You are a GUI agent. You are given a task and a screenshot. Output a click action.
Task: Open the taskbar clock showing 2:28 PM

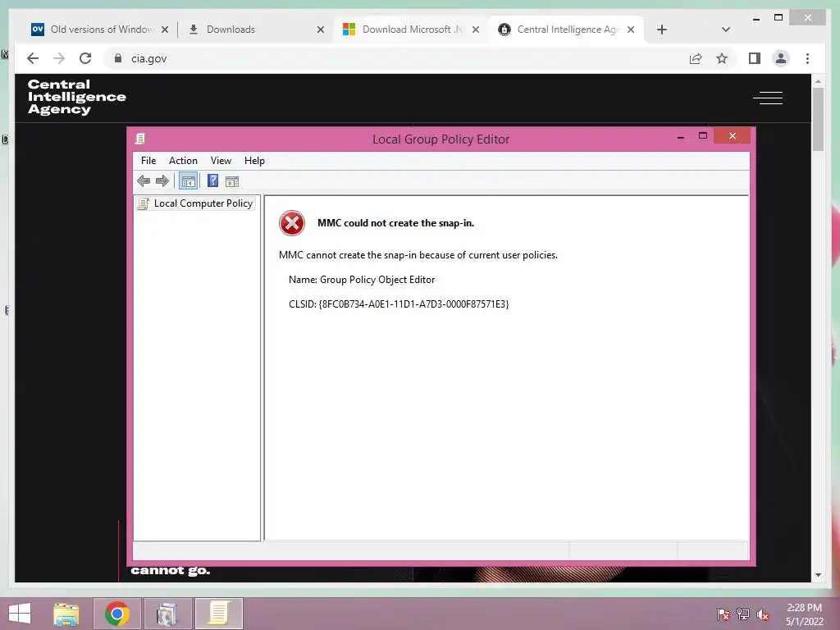pyautogui.click(x=804, y=614)
